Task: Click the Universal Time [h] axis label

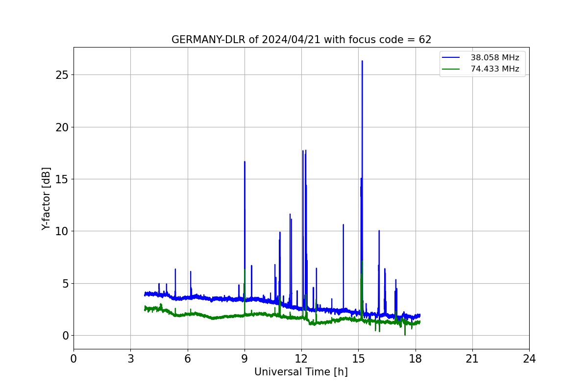Action: click(301, 372)
